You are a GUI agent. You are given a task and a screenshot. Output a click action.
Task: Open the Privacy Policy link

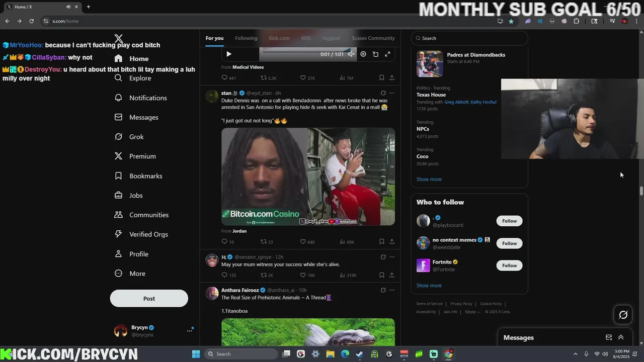(x=461, y=304)
